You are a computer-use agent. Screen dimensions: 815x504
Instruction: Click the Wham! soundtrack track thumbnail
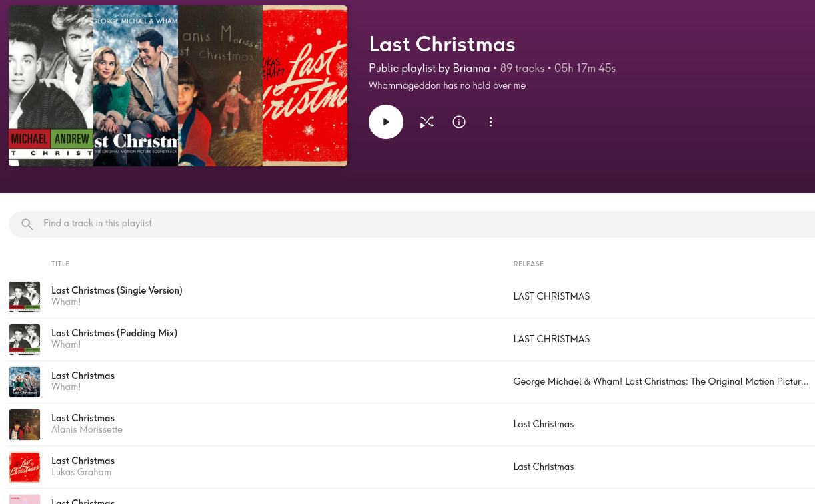click(25, 382)
